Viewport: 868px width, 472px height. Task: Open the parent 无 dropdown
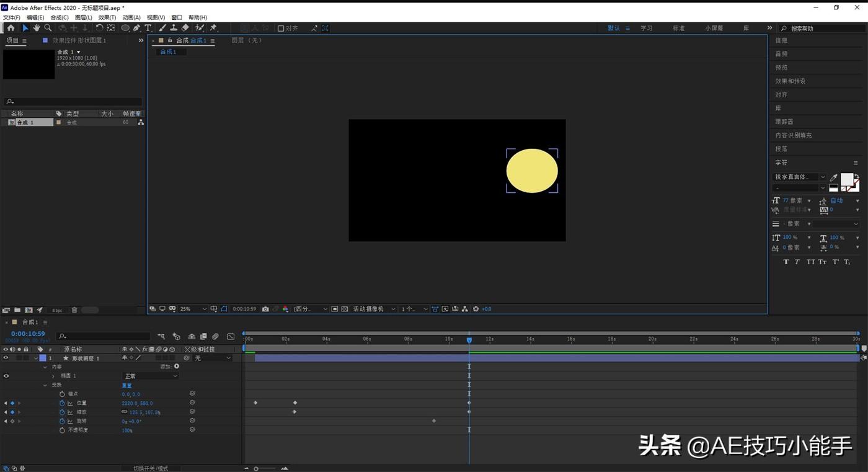point(213,358)
